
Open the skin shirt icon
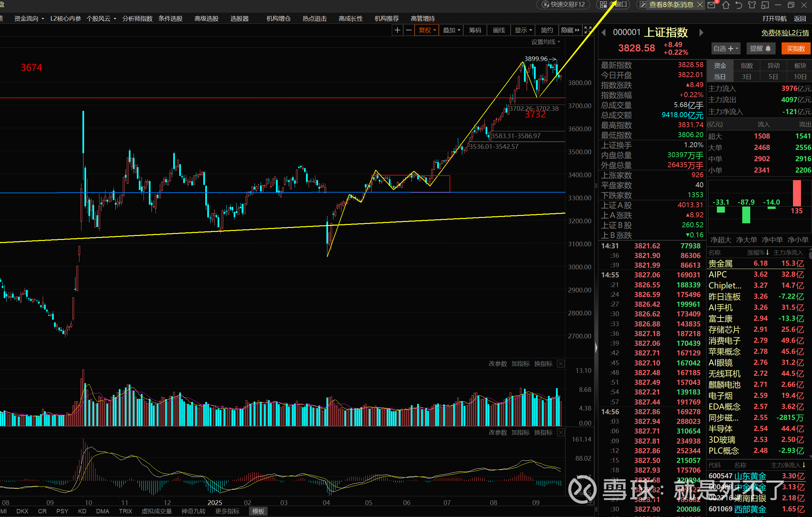pos(752,5)
